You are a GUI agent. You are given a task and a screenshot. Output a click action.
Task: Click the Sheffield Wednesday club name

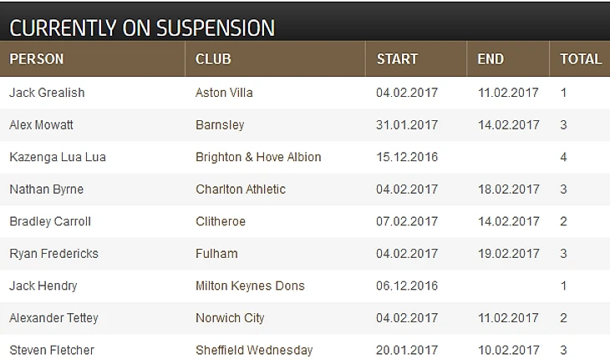click(254, 351)
